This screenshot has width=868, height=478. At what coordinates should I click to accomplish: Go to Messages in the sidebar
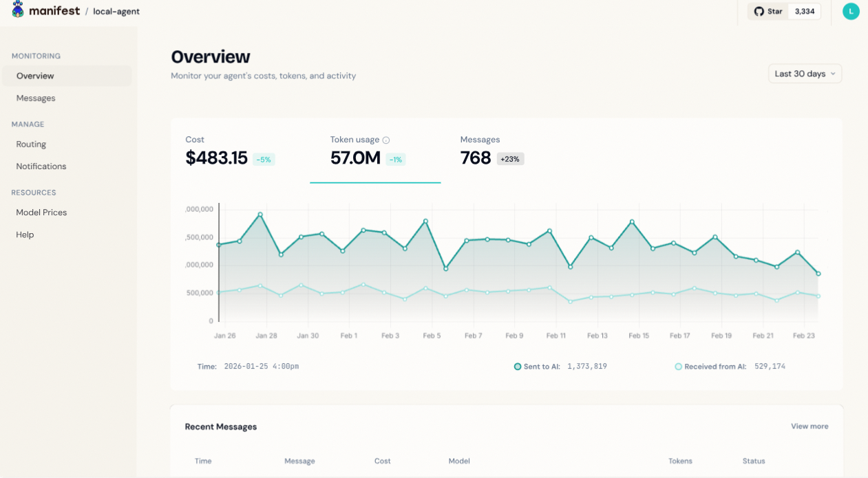[36, 98]
